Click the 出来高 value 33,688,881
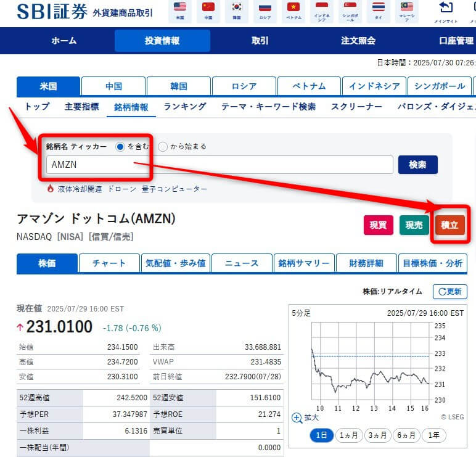Image resolution: width=476 pixels, height=457 pixels. click(263, 347)
